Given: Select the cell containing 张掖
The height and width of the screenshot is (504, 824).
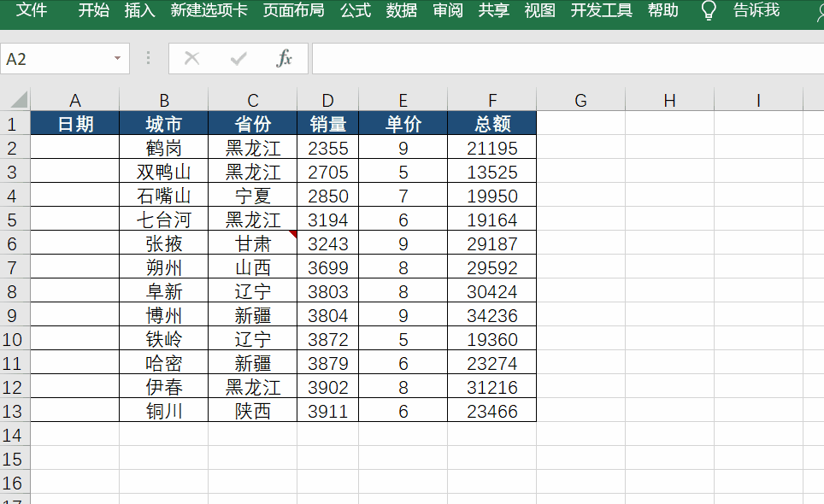Looking at the screenshot, I should click(164, 243).
